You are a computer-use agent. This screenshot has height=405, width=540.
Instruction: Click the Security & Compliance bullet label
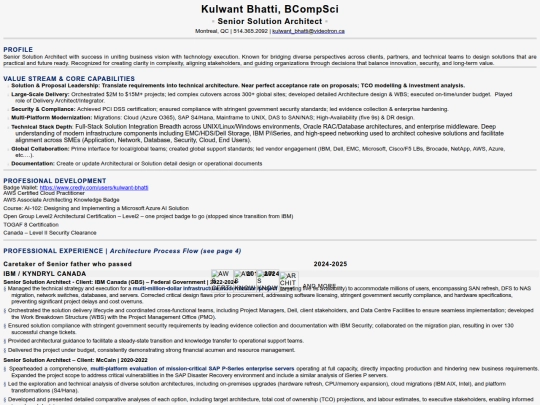click(x=43, y=109)
